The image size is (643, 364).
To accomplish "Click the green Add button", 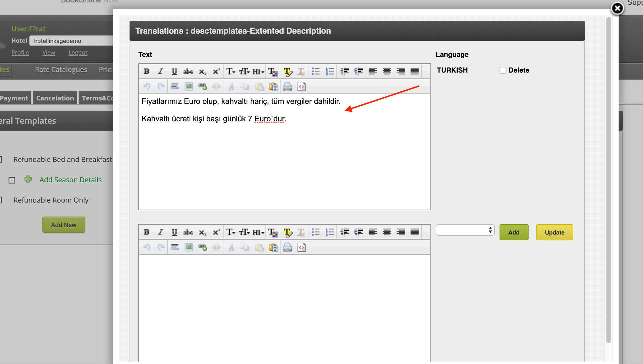I will point(514,232).
